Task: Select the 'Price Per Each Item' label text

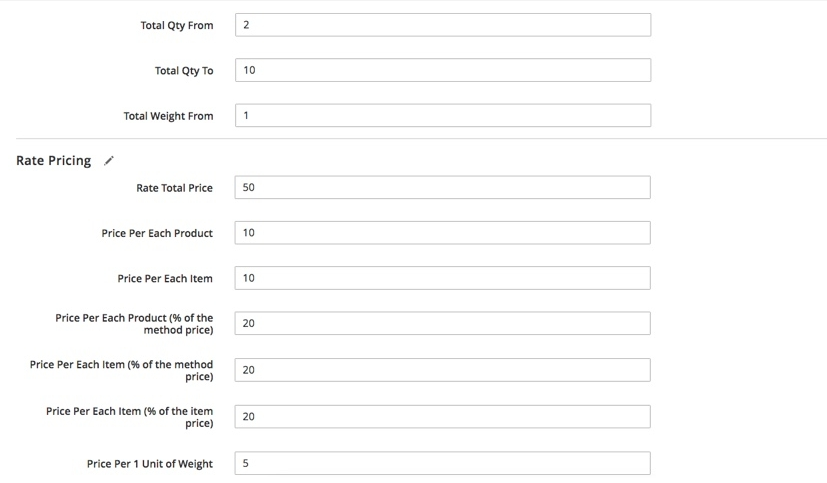Action: click(165, 278)
